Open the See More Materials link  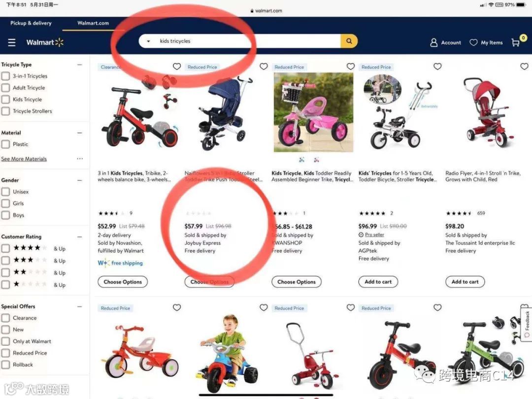24,159
